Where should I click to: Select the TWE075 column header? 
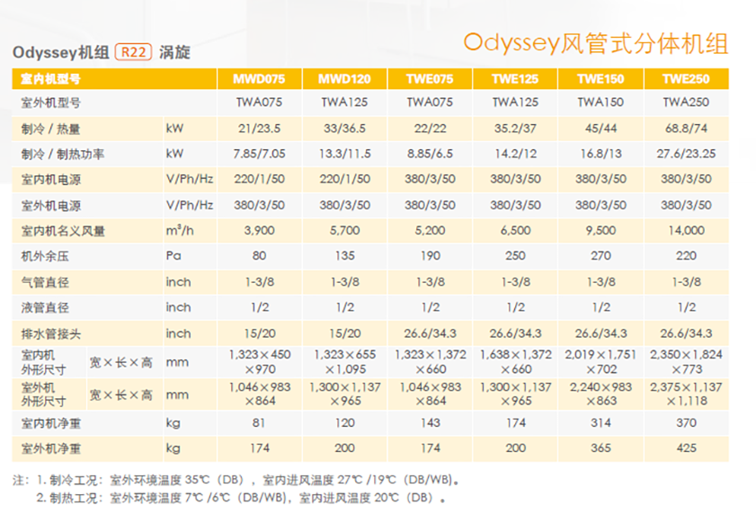coord(431,78)
